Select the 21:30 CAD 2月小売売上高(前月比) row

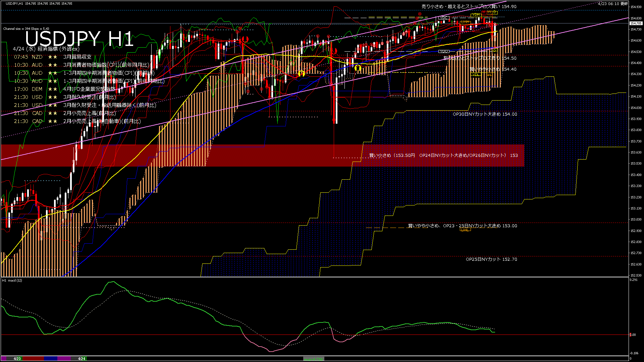click(x=65, y=113)
